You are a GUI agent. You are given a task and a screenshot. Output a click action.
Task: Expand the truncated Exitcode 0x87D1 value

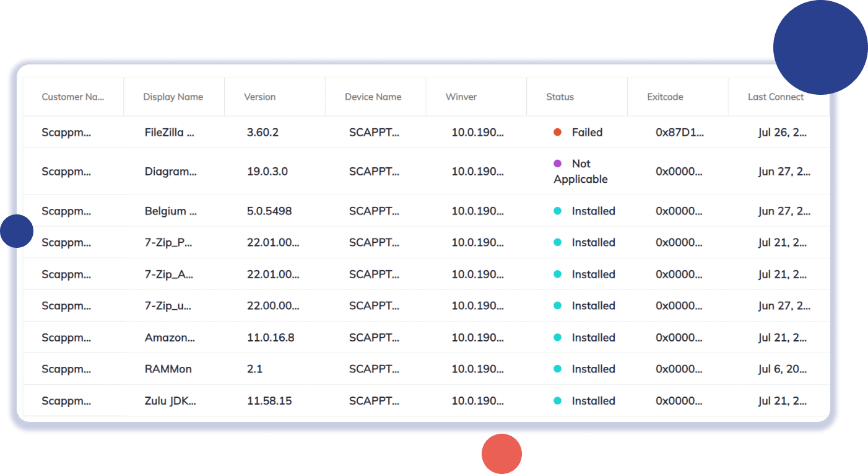[x=679, y=132]
